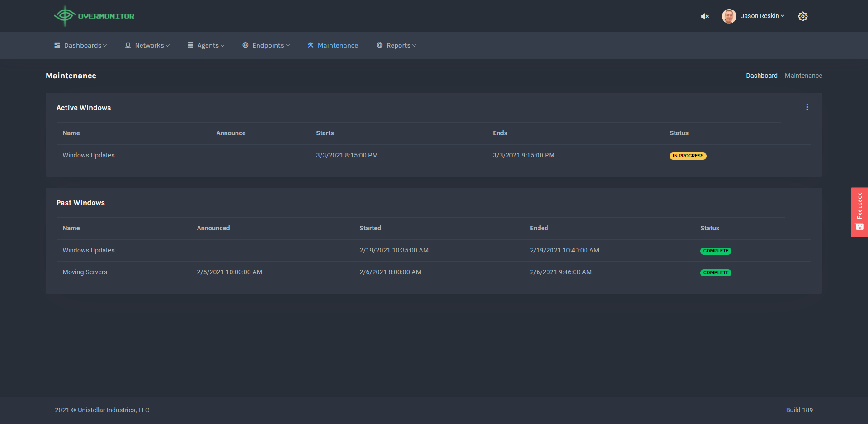Image resolution: width=868 pixels, height=424 pixels.
Task: Click the Name header in Past Windows
Action: click(x=71, y=228)
